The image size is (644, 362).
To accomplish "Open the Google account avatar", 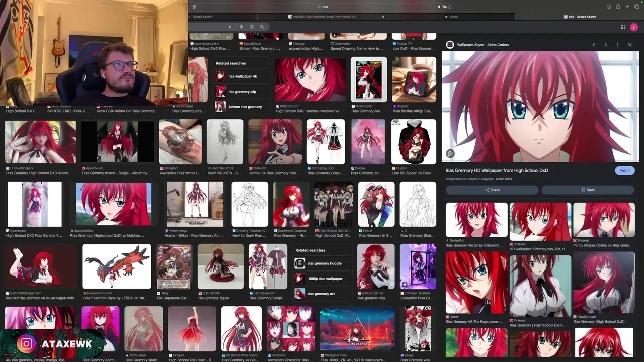I will pyautogui.click(x=634, y=27).
